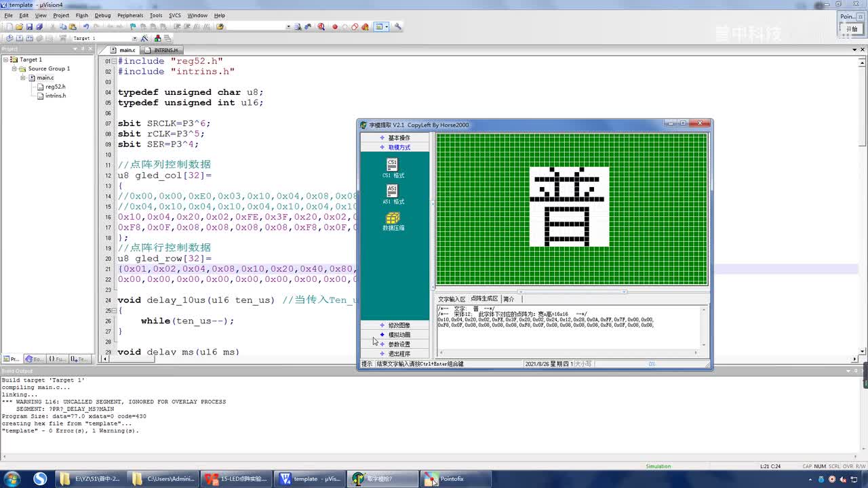Switch to the 点阵生成区 tab
Viewport: 868px width, 488px height.
(x=484, y=299)
